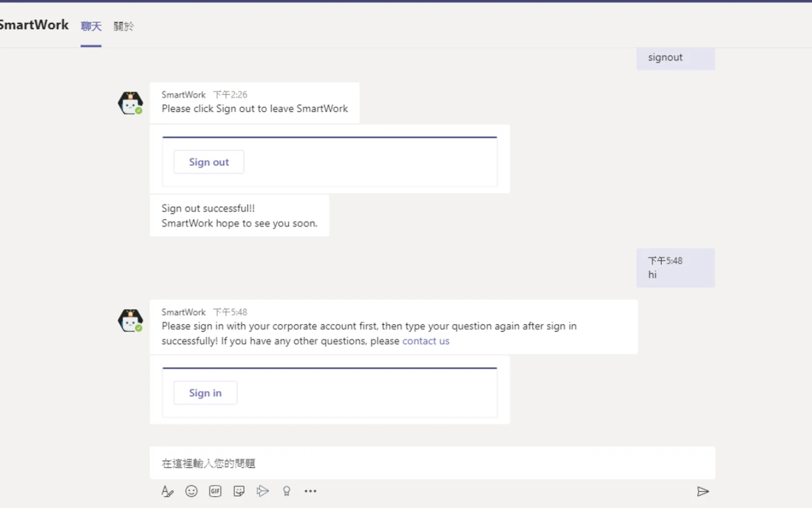Open the emoji picker
The height and width of the screenshot is (508, 812).
[191, 491]
